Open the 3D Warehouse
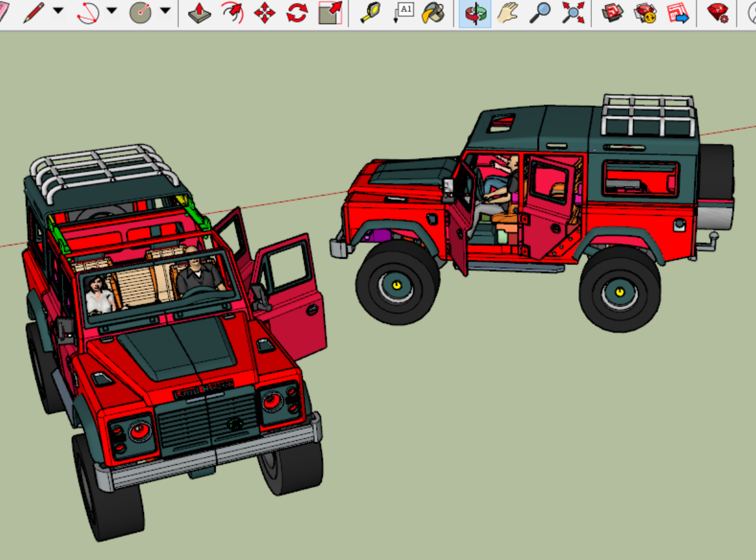Image resolution: width=756 pixels, height=560 pixels. click(x=612, y=13)
